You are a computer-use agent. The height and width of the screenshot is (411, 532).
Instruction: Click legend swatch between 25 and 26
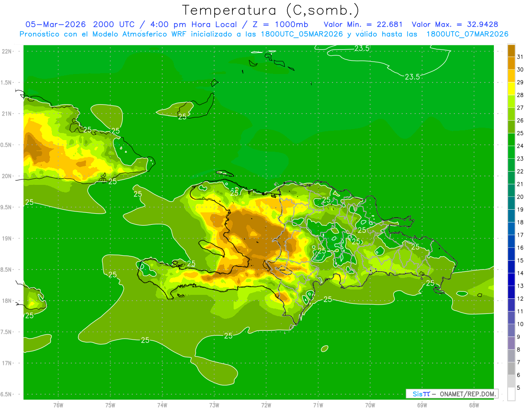click(x=511, y=127)
